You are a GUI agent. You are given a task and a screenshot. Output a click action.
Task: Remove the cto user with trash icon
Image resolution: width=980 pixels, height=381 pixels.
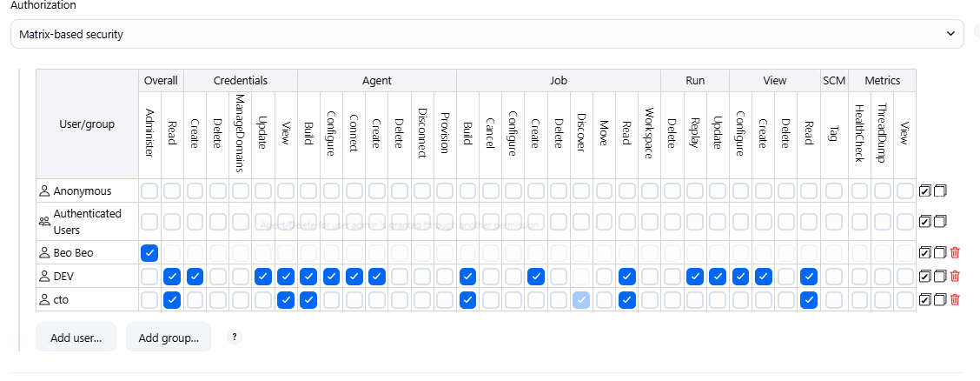tap(956, 300)
